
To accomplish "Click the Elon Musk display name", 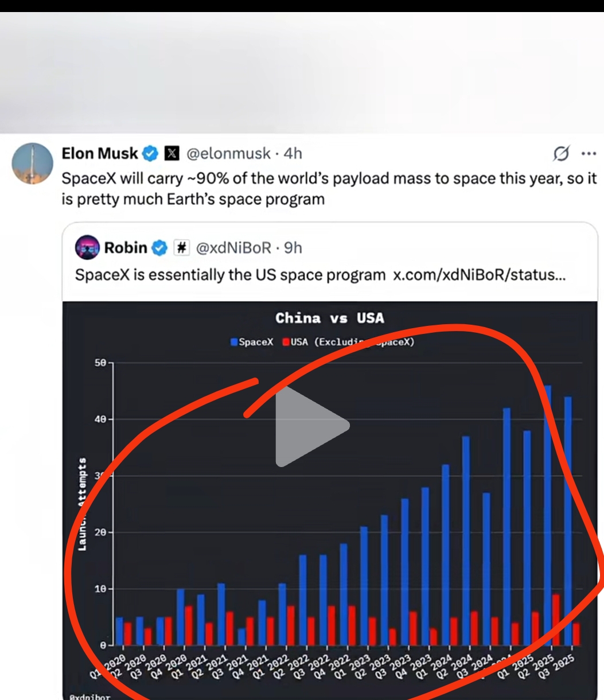I will (100, 154).
